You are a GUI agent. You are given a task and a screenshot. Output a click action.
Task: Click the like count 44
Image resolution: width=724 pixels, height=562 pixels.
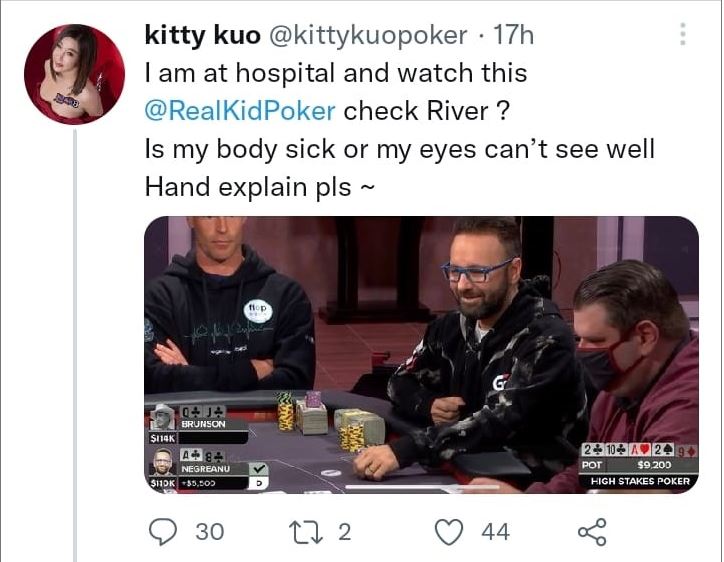(x=495, y=532)
